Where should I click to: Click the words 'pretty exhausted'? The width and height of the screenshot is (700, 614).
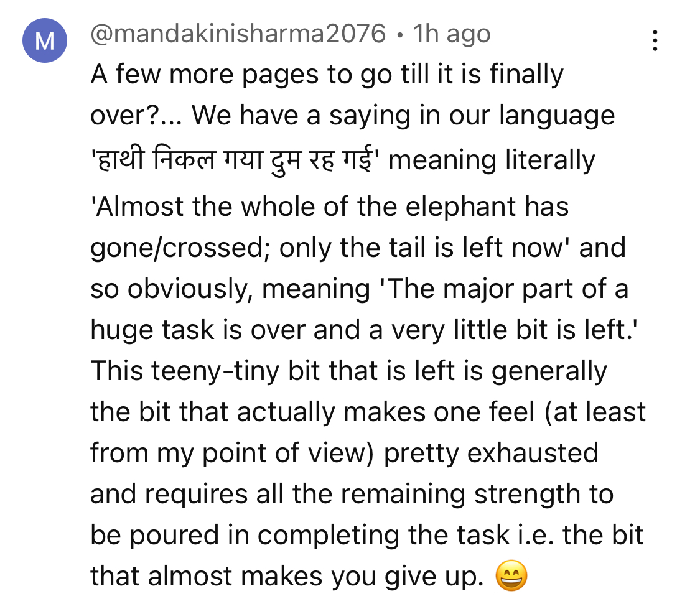click(x=491, y=453)
